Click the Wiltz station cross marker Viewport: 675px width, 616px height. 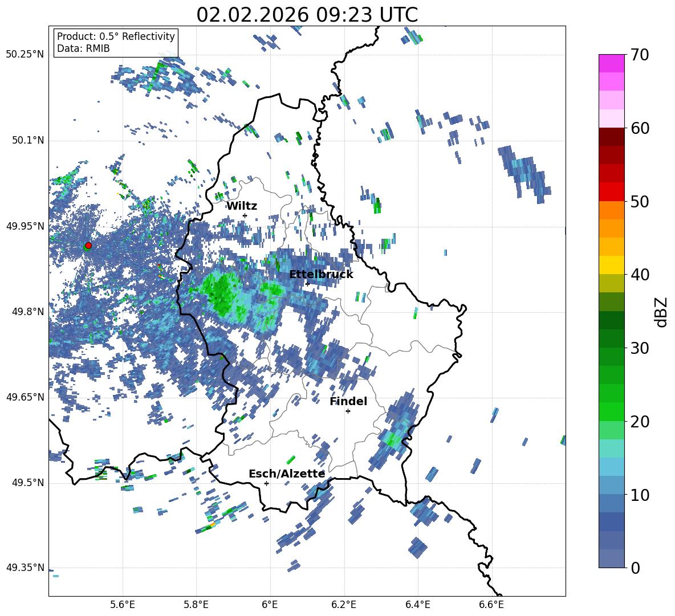[x=245, y=215]
